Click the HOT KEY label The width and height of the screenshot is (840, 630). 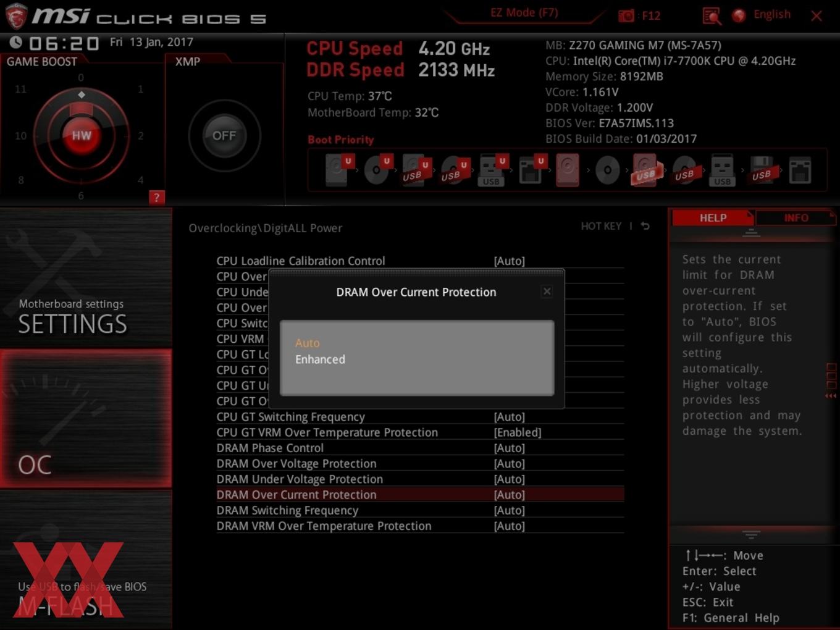pyautogui.click(x=601, y=226)
